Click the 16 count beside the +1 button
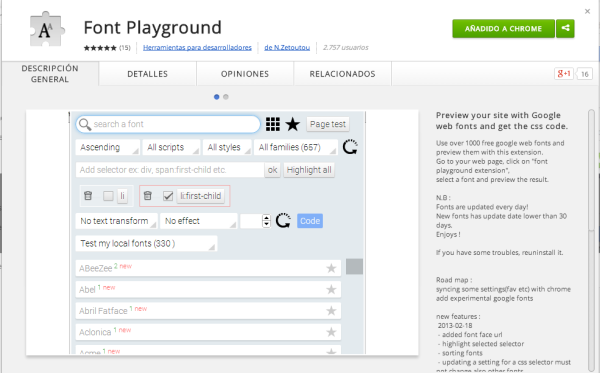Screen dimensions: 600x373 pos(585,74)
